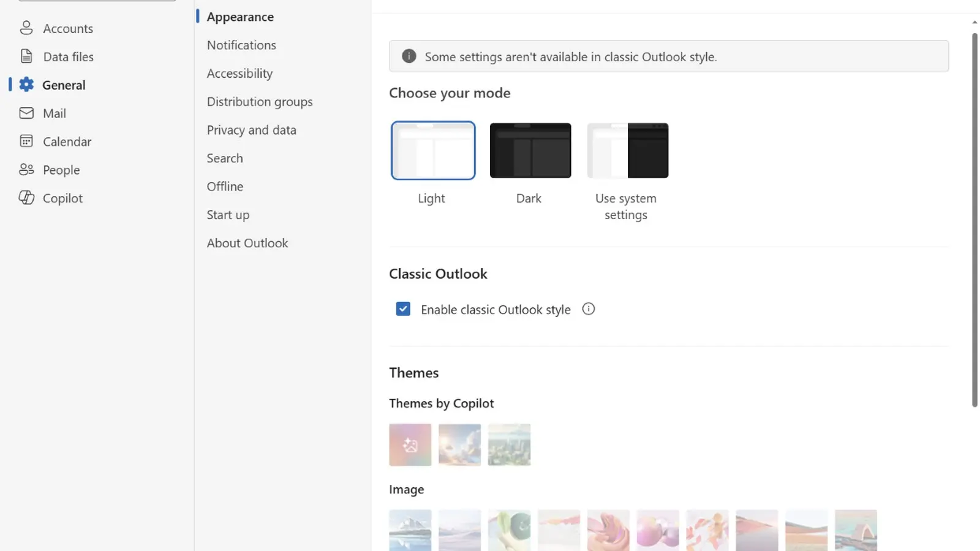
Task: Select the pink spheres image theme
Action: 658,530
